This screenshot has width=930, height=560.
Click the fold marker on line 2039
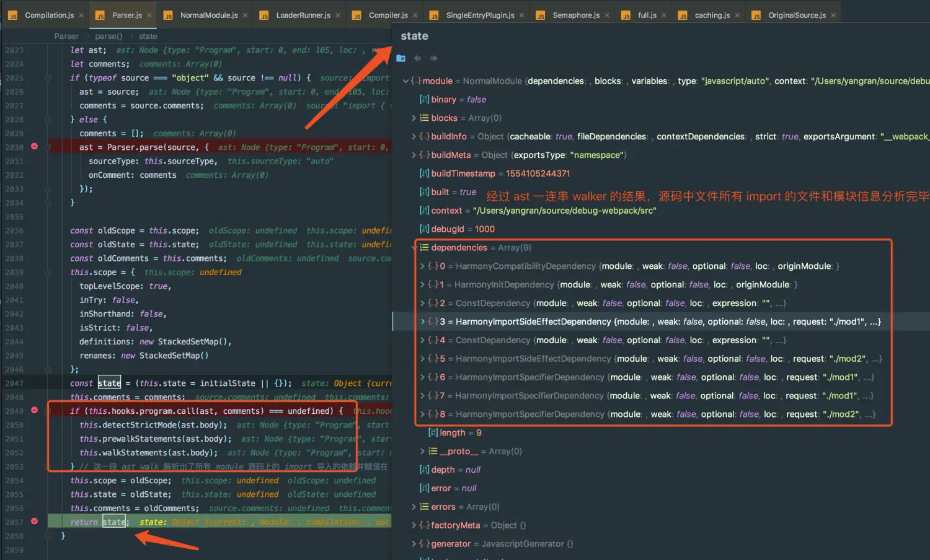(x=48, y=272)
